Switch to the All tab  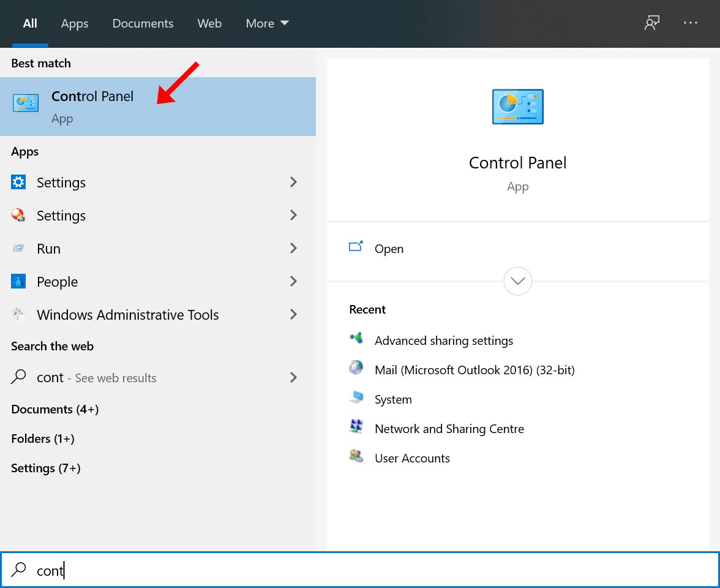(30, 23)
